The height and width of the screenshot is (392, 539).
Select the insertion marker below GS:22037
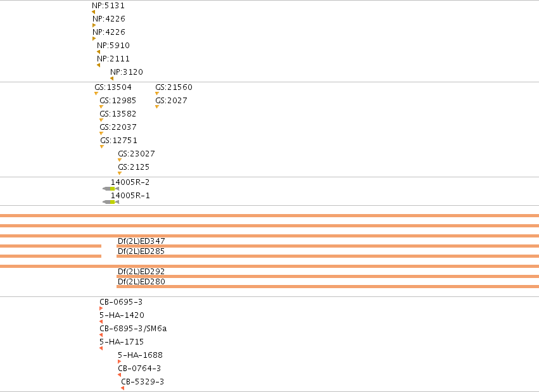[101, 133]
